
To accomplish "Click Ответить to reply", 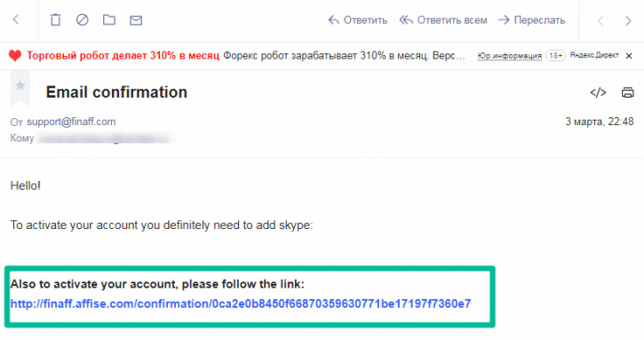I will point(358,20).
